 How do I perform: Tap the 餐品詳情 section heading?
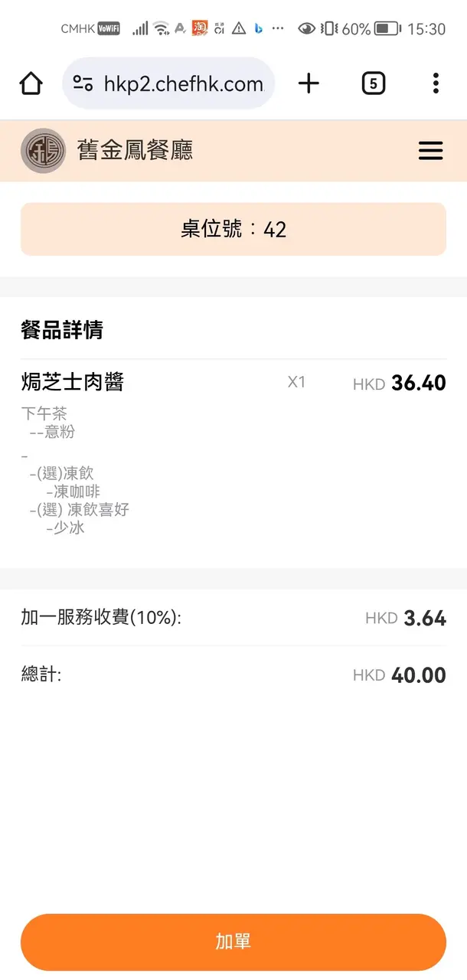(62, 330)
